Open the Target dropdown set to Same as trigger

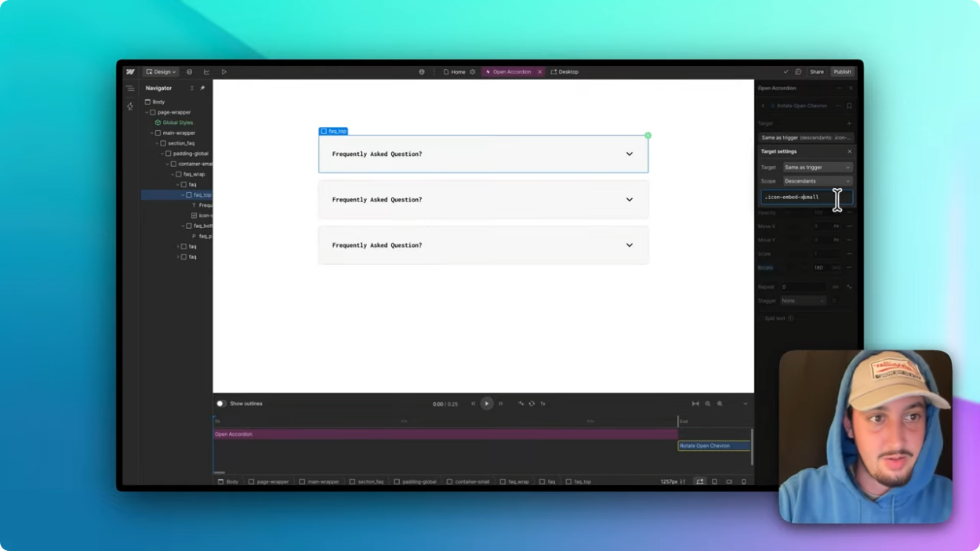tap(817, 167)
